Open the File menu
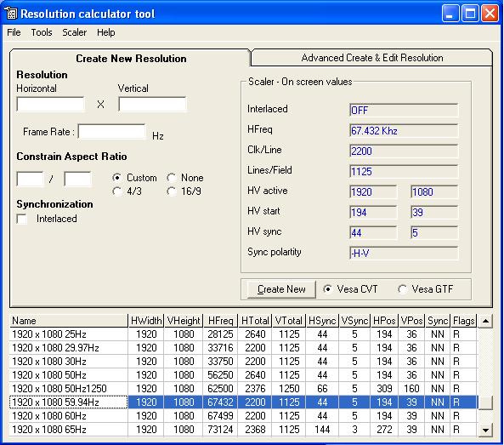The width and height of the screenshot is (504, 445). (x=14, y=32)
